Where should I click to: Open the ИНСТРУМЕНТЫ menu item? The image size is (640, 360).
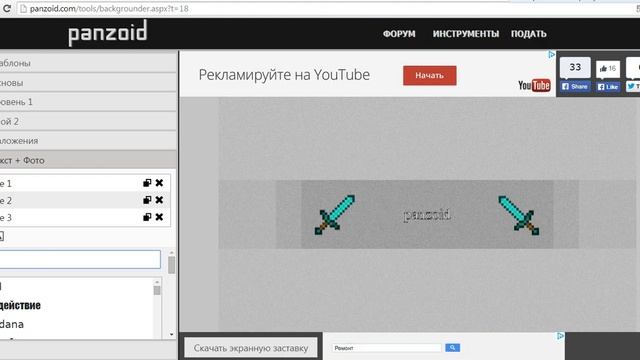(x=466, y=34)
